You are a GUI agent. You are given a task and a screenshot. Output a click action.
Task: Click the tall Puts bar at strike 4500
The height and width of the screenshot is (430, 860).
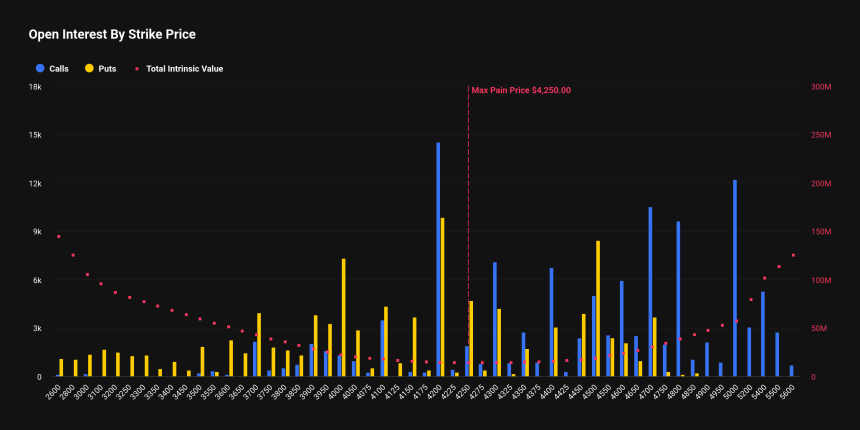click(x=598, y=308)
